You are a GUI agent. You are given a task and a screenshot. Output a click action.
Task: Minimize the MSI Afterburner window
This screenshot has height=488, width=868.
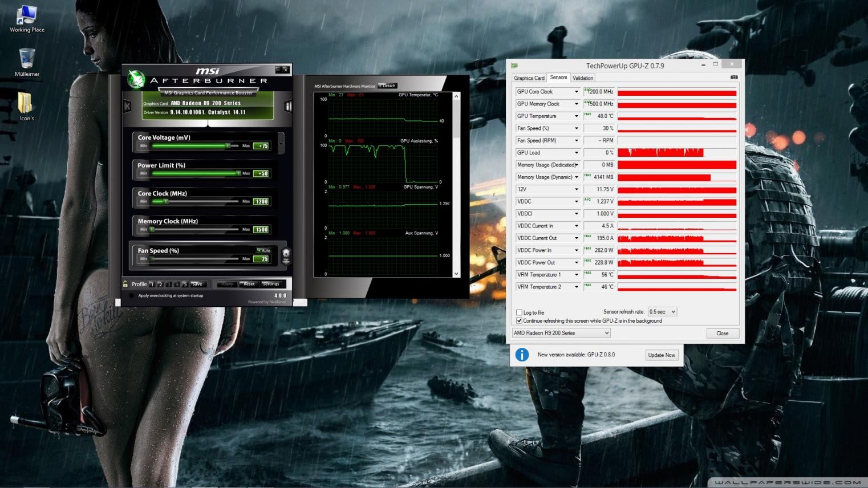pyautogui.click(x=278, y=70)
